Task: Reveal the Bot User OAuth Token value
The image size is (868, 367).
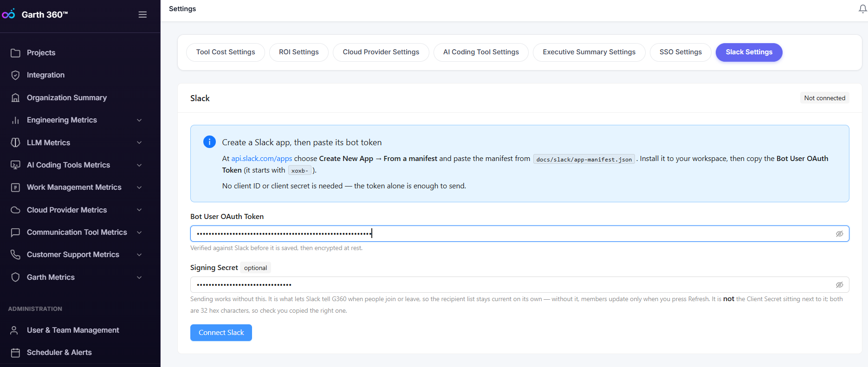Action: tap(839, 234)
